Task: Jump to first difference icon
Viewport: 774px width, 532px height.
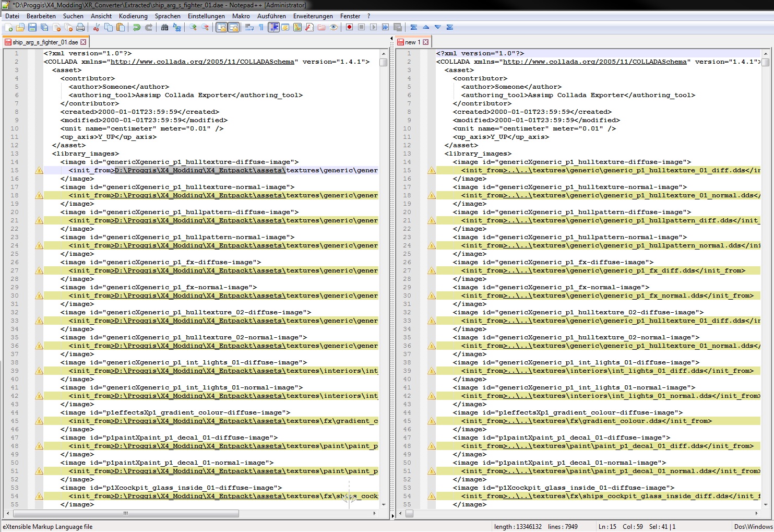Action: pyautogui.click(x=414, y=27)
